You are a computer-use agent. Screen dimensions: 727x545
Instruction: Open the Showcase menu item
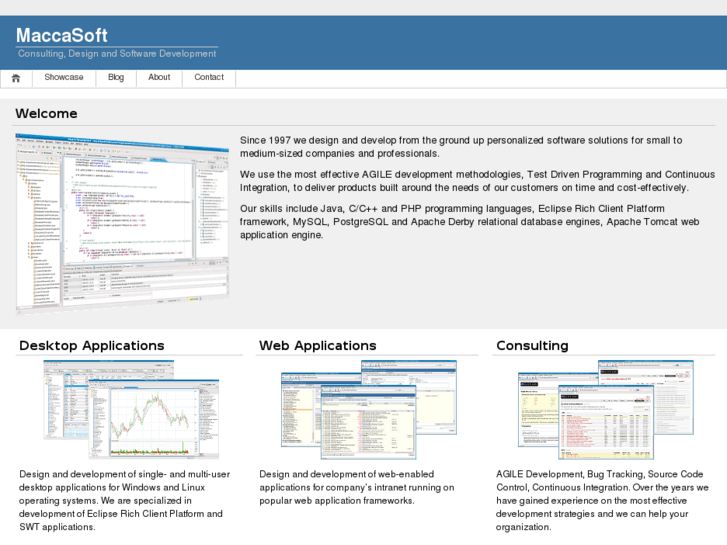coord(64,77)
